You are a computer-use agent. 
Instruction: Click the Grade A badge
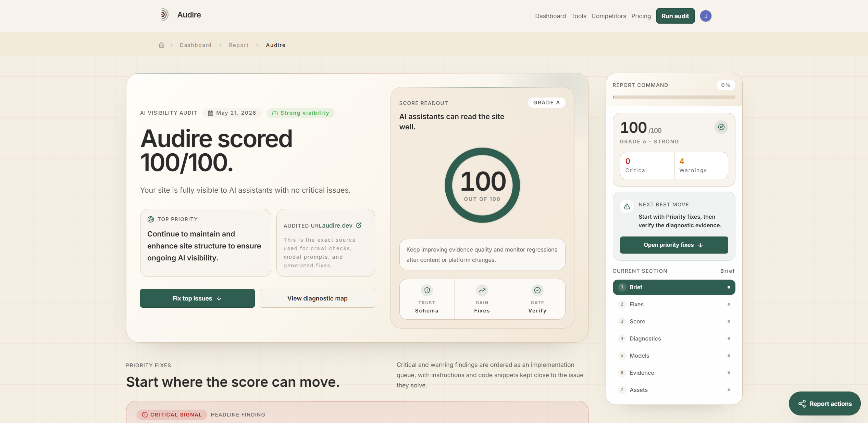[x=547, y=103]
